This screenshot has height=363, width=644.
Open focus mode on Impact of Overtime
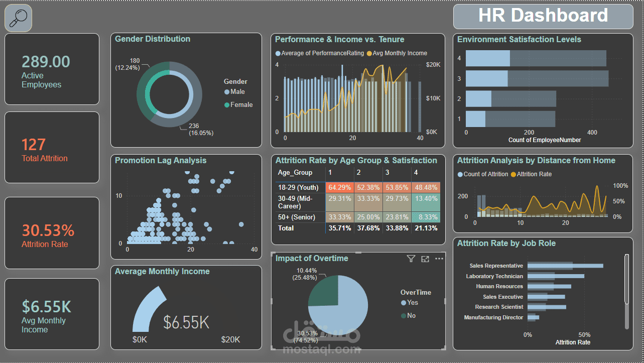(425, 259)
